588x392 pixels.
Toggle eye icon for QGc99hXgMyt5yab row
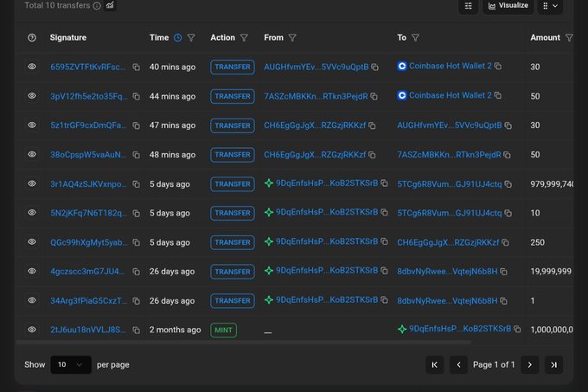click(x=32, y=241)
